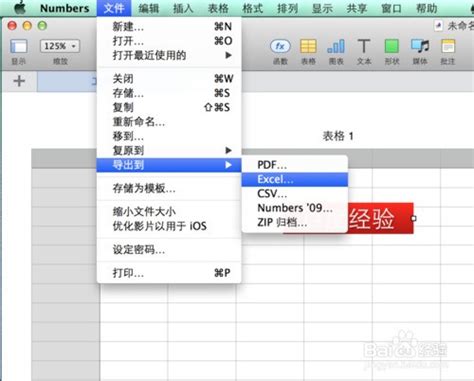Expand 打开最近使用的 submenu
Viewport: 474px width, 381px height.
[x=169, y=55]
